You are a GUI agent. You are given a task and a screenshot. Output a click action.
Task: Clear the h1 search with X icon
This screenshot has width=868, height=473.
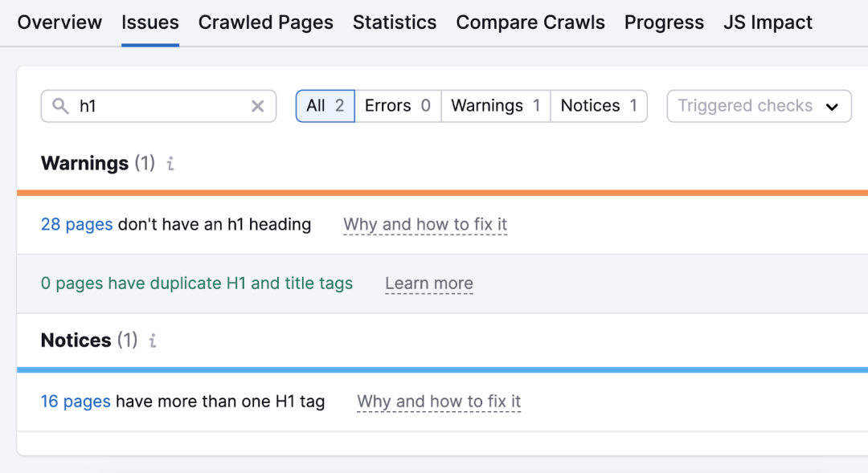click(x=257, y=106)
